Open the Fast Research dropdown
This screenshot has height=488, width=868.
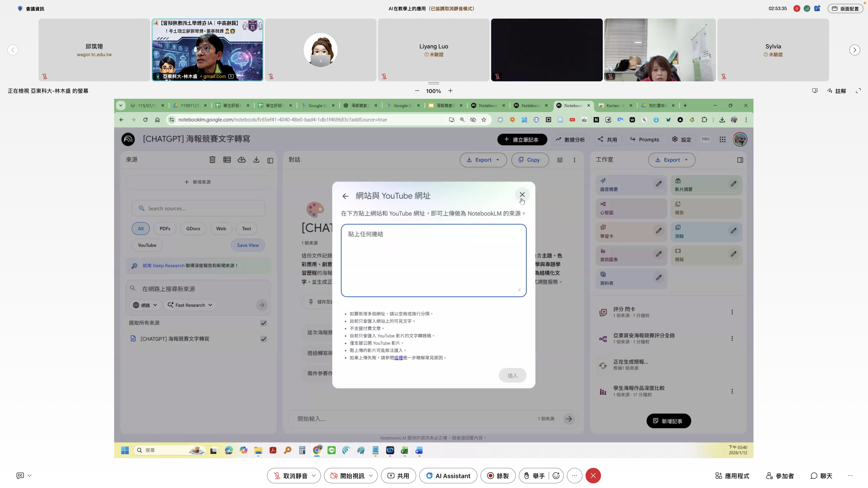tap(190, 305)
